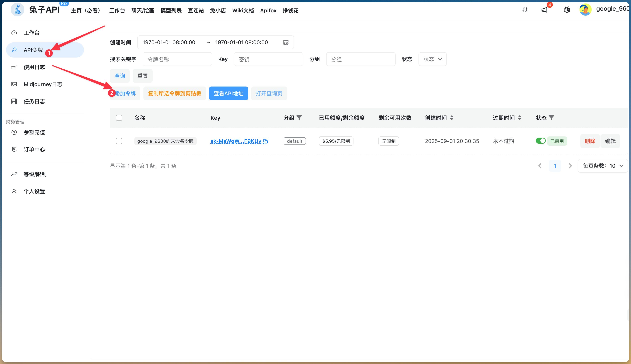Open Midjourney日志 panel
631x364 pixels.
43,84
